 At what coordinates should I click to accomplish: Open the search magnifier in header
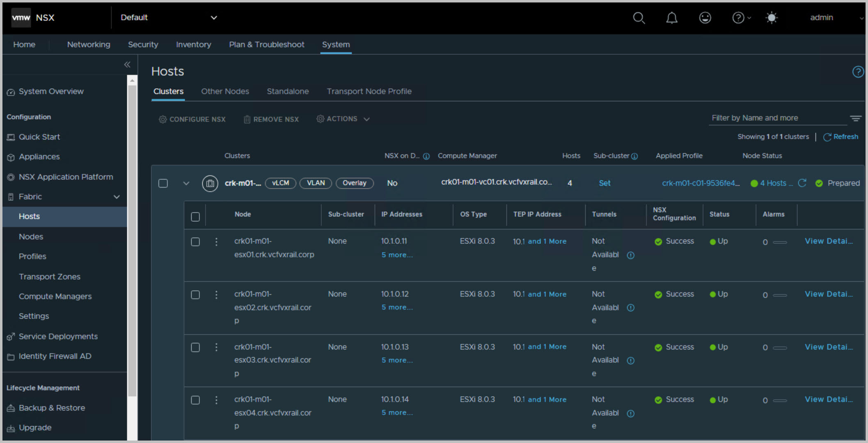click(639, 18)
